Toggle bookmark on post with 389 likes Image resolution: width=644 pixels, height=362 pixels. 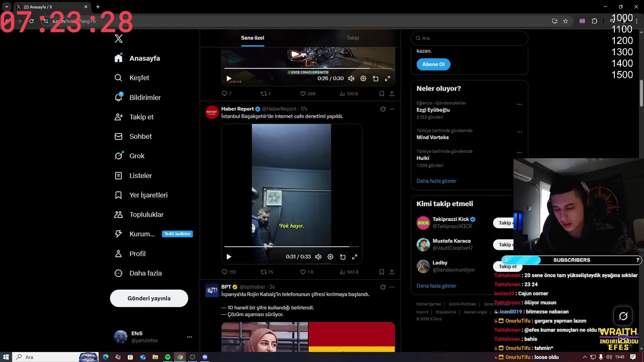point(382,94)
